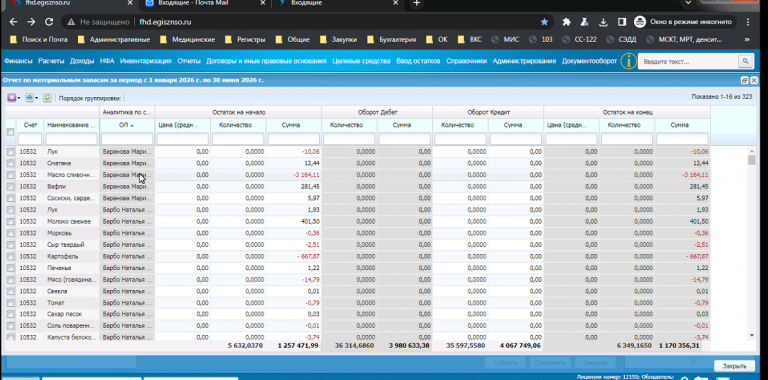The image size is (768, 380).
Task: Click the 'Наименование' column header
Action: 71,125
